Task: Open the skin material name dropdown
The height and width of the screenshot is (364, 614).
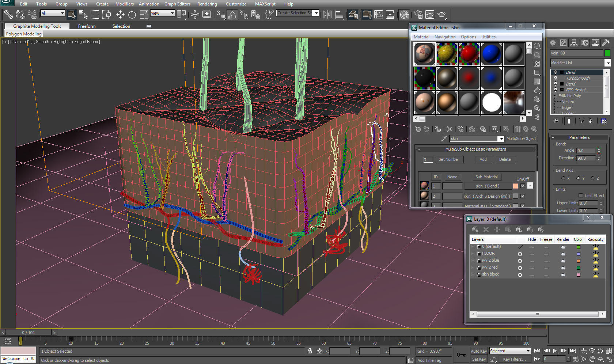Action: click(x=477, y=139)
